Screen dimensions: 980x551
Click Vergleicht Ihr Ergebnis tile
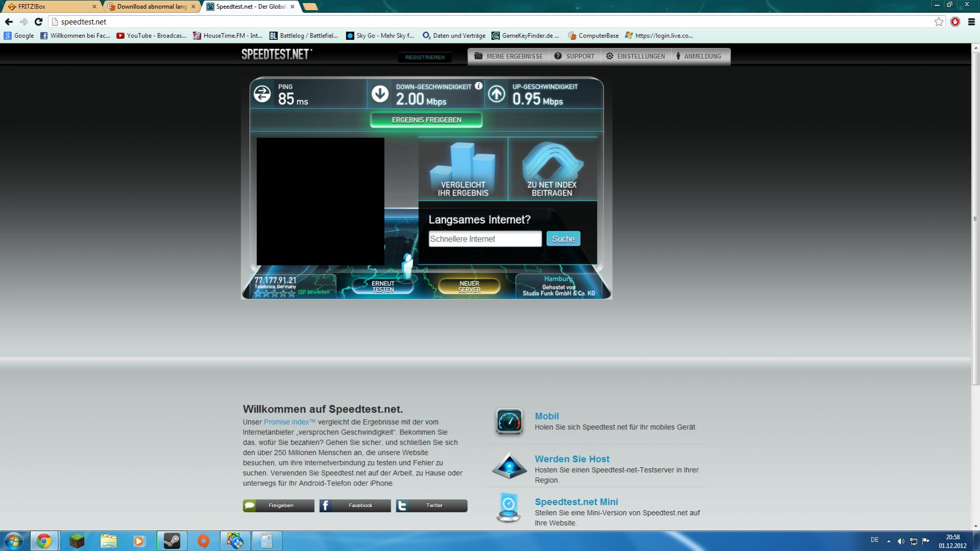click(x=463, y=169)
